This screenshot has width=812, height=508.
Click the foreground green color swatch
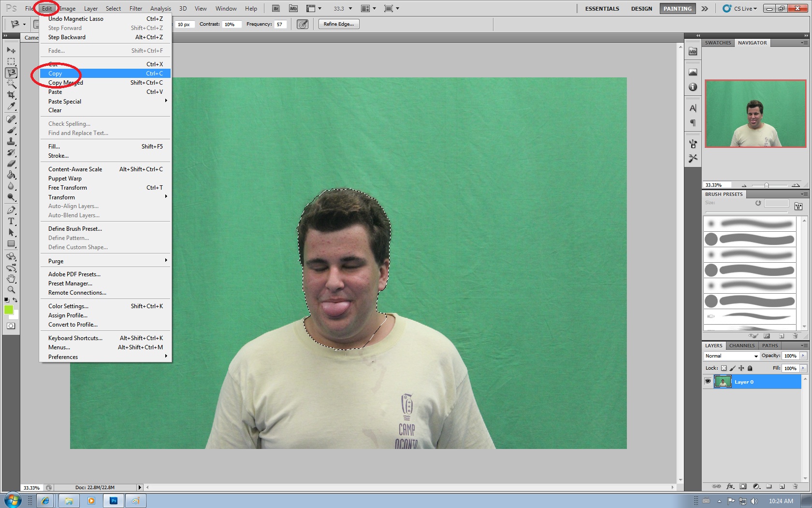pos(9,310)
